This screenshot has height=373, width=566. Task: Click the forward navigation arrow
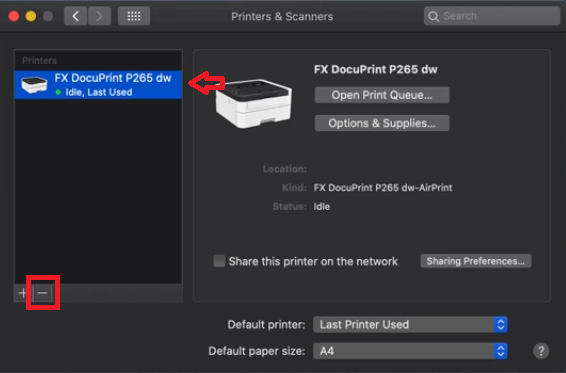tap(99, 16)
